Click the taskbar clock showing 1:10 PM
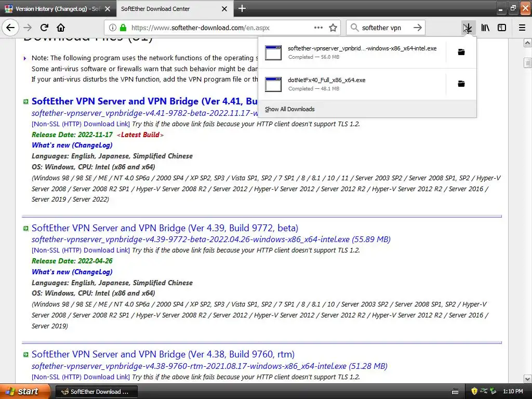The width and height of the screenshot is (532, 399). click(x=513, y=392)
